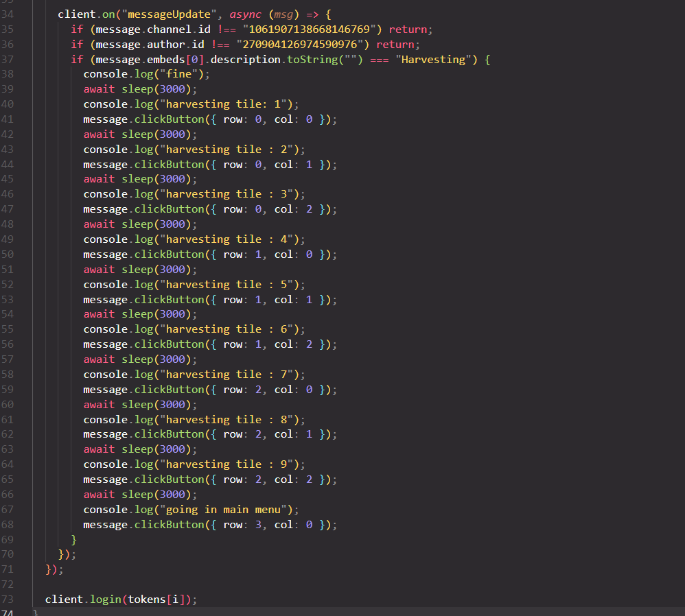The height and width of the screenshot is (616, 685).
Task: Click the "going in main menu" string
Action: click(x=223, y=510)
